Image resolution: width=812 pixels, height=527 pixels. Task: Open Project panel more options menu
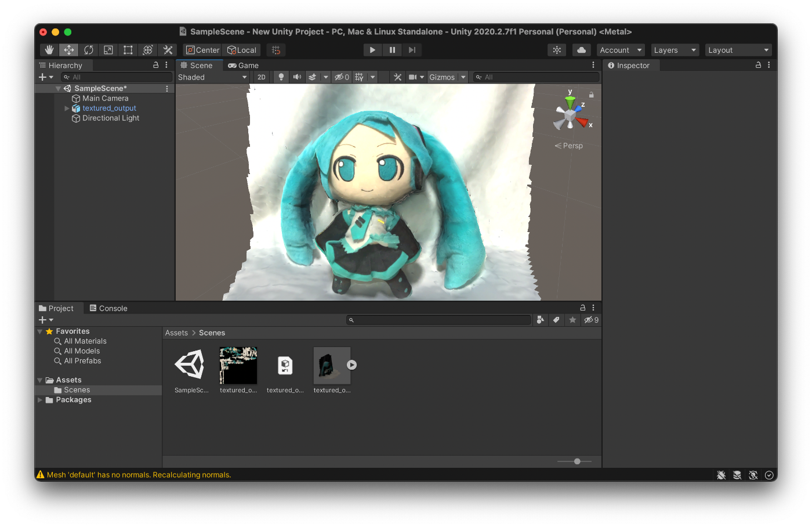click(x=593, y=308)
